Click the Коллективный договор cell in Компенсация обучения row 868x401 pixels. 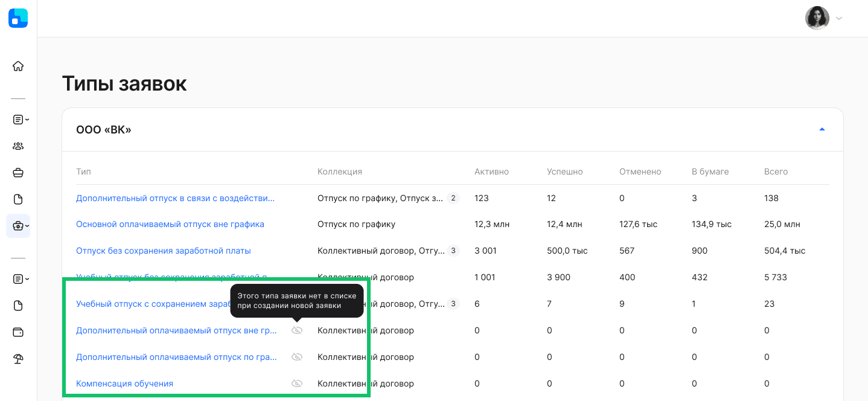366,383
